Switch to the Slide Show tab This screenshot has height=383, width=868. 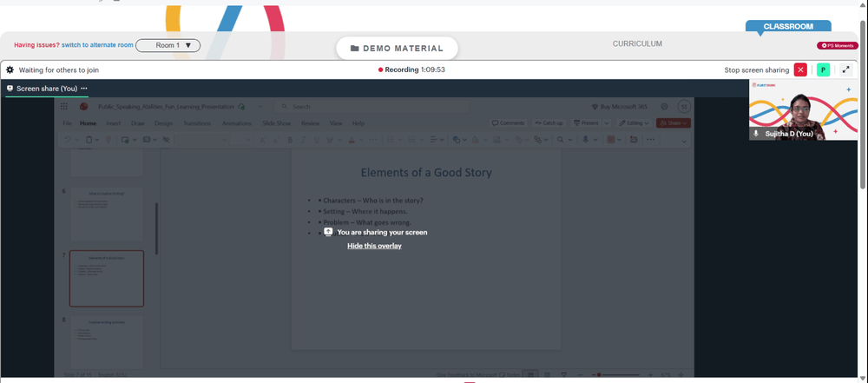(277, 123)
